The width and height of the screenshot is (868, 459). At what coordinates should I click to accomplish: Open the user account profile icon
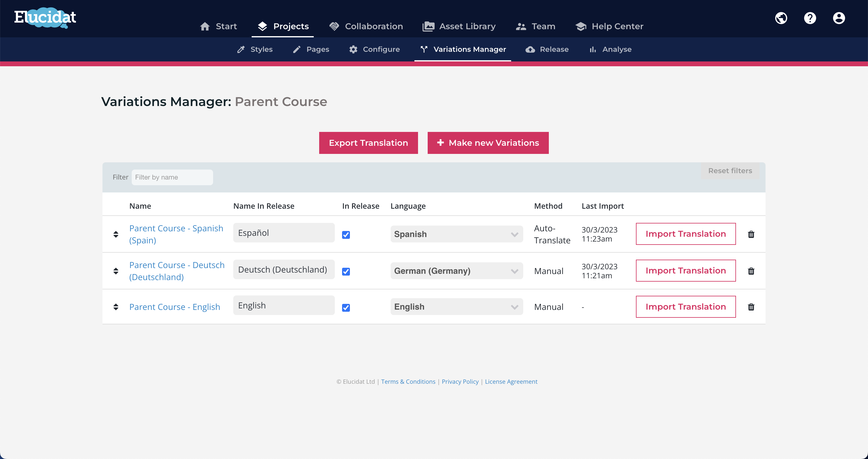coord(839,18)
